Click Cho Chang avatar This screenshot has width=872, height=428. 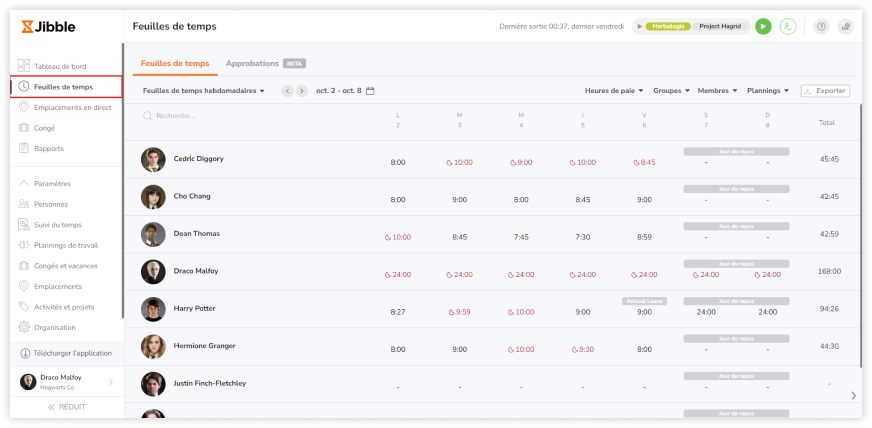[153, 197]
